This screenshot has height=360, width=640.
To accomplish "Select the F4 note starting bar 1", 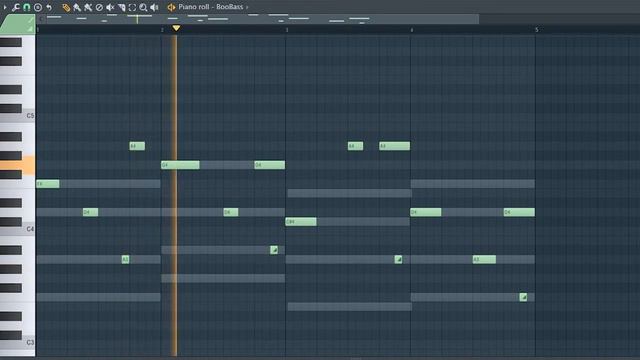I will pos(48,184).
